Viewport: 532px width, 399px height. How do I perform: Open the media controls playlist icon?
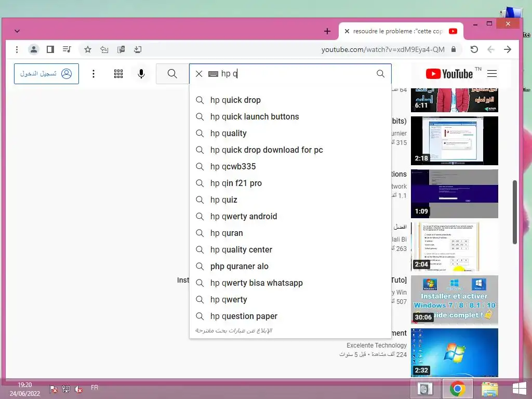67,49
